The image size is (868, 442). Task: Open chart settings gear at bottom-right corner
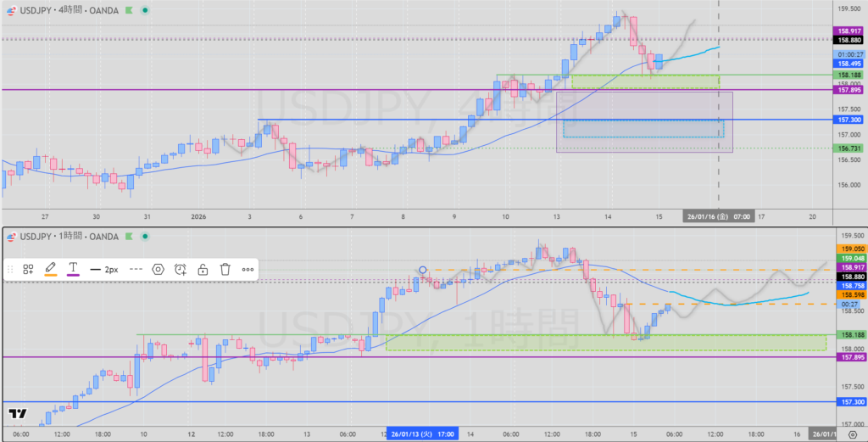coord(849,433)
